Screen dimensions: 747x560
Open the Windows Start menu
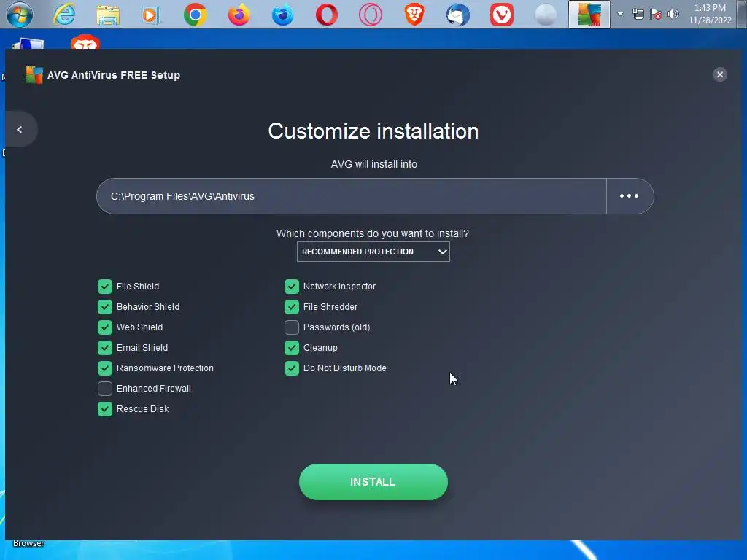[20, 15]
